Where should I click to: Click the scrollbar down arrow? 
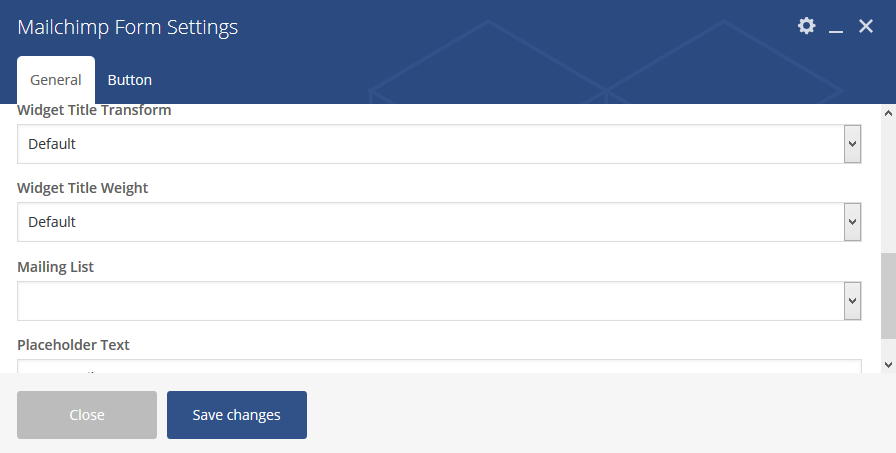pyautogui.click(x=887, y=365)
